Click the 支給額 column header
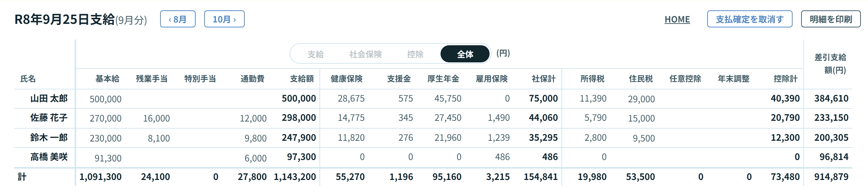The height and width of the screenshot is (196, 868). coord(302,79)
